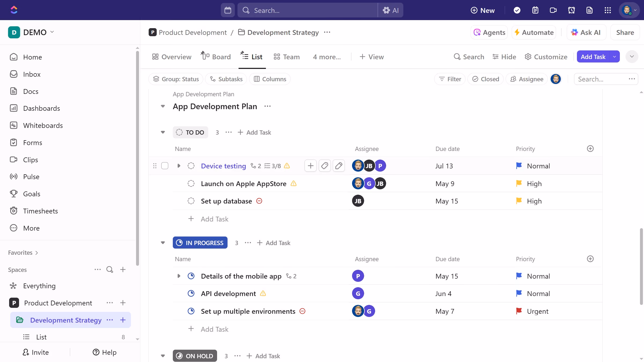Collapse the App Development Plan list
The width and height of the screenshot is (644, 362).
pyautogui.click(x=163, y=106)
